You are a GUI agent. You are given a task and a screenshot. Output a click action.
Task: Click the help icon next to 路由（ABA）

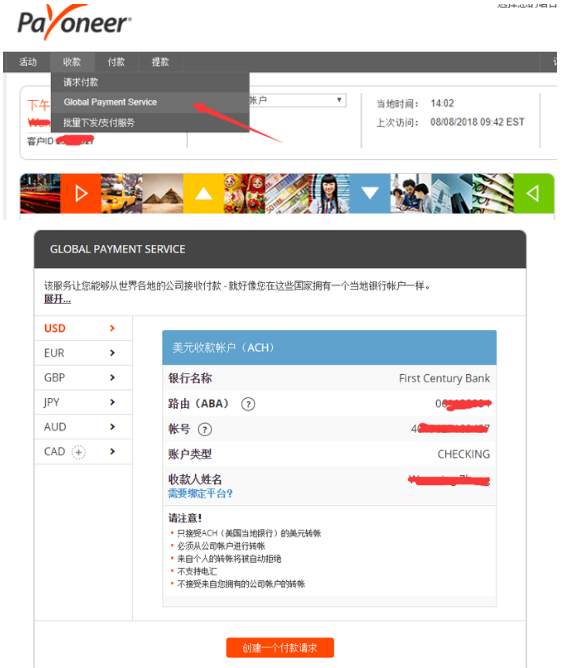tap(248, 403)
